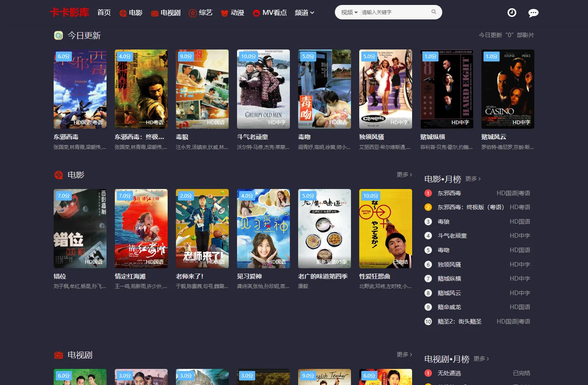Open 情定红海滩 movie poster

(141, 229)
